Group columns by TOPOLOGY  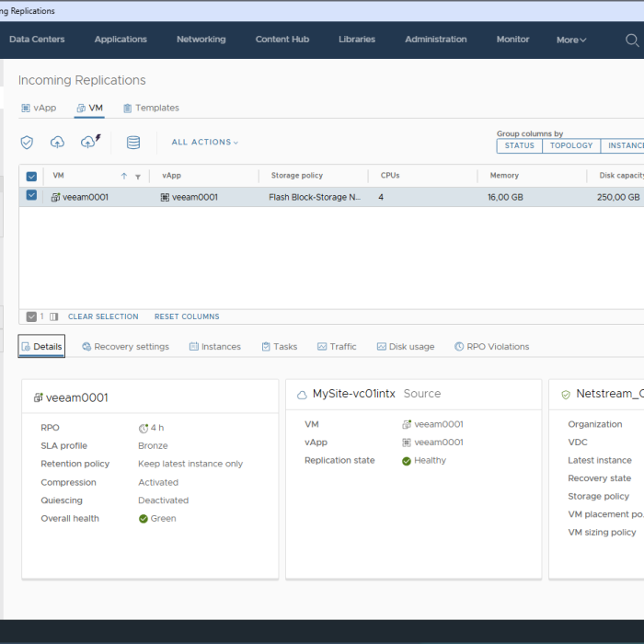pos(571,145)
